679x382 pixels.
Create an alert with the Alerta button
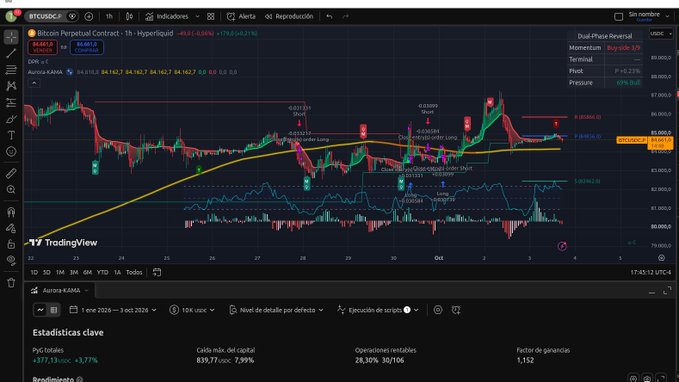point(241,16)
